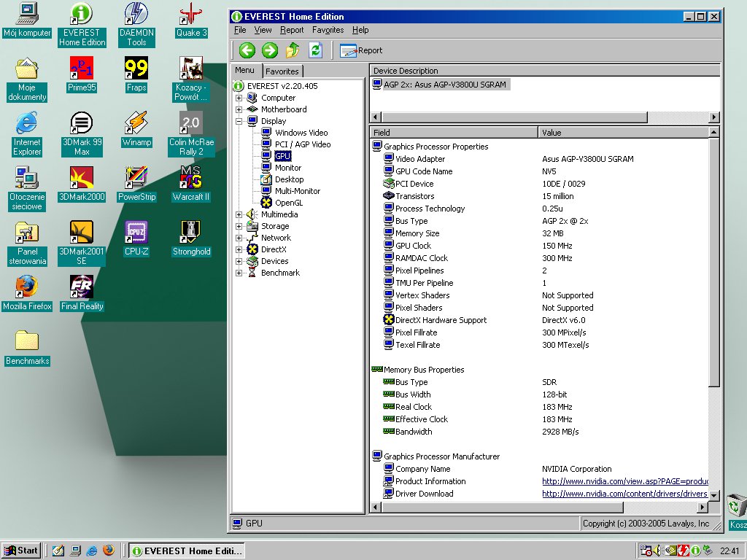Click the volume speaker tray icon

[657, 551]
